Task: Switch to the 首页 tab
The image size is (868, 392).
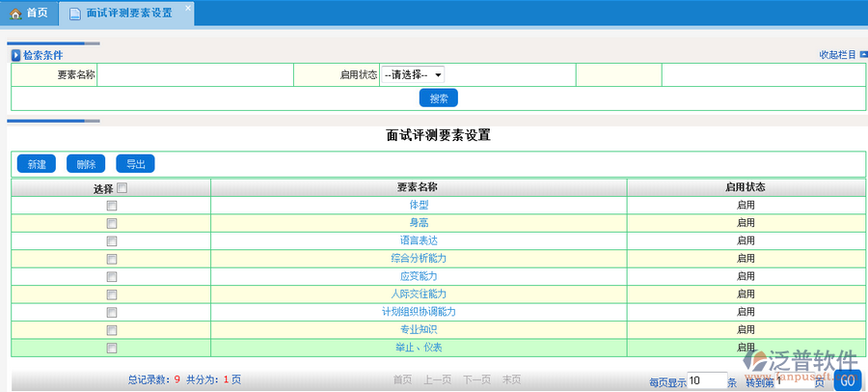Action: click(29, 14)
